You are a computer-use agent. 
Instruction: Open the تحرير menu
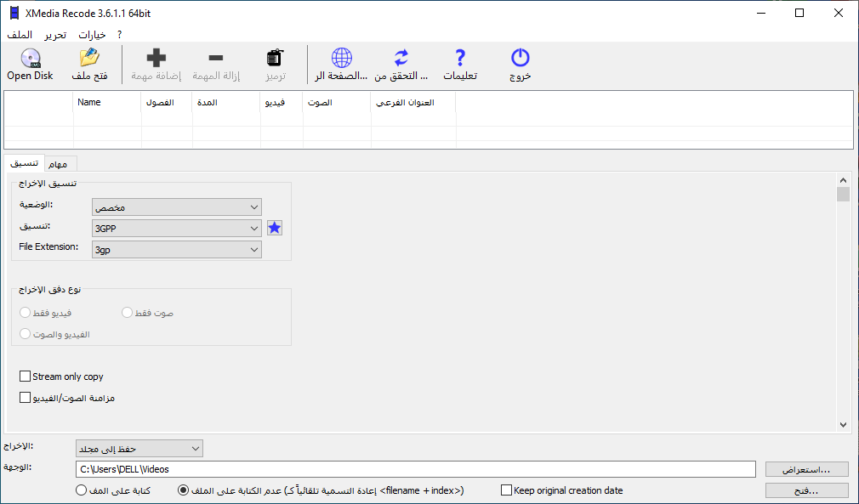[55, 35]
